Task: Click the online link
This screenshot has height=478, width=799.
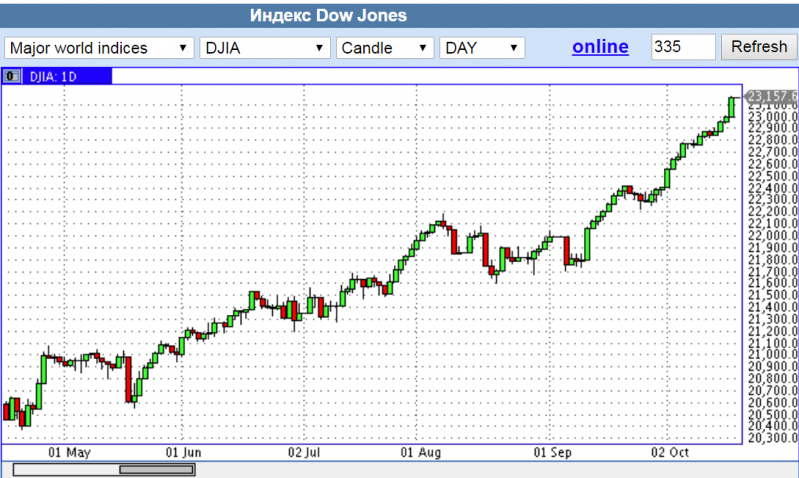Action: pyautogui.click(x=600, y=47)
